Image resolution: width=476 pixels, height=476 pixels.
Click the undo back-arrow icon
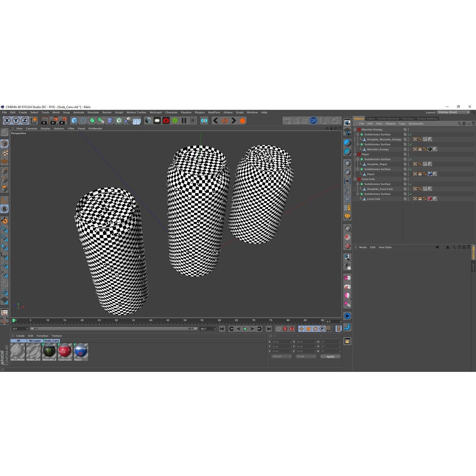click(215, 120)
